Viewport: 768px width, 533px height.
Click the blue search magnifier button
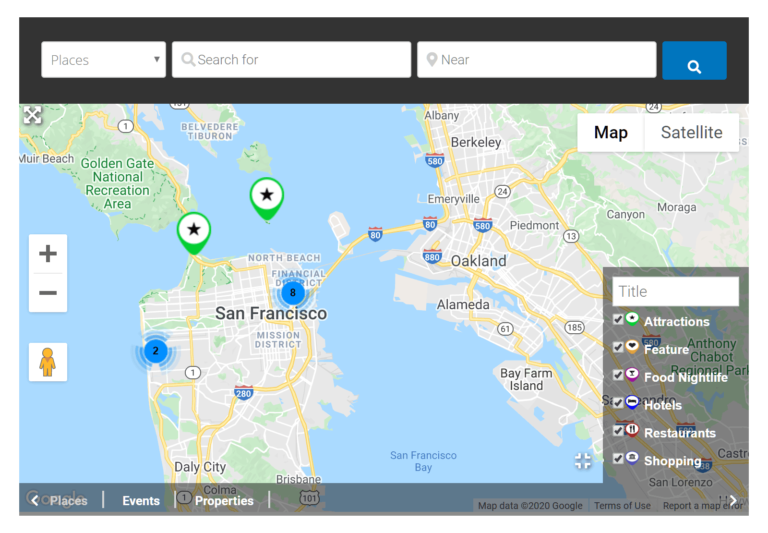[x=694, y=61]
